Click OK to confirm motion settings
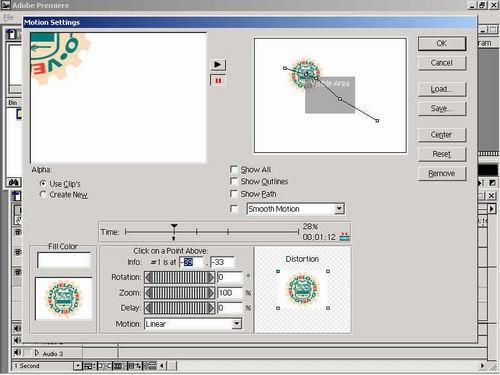 [x=442, y=43]
